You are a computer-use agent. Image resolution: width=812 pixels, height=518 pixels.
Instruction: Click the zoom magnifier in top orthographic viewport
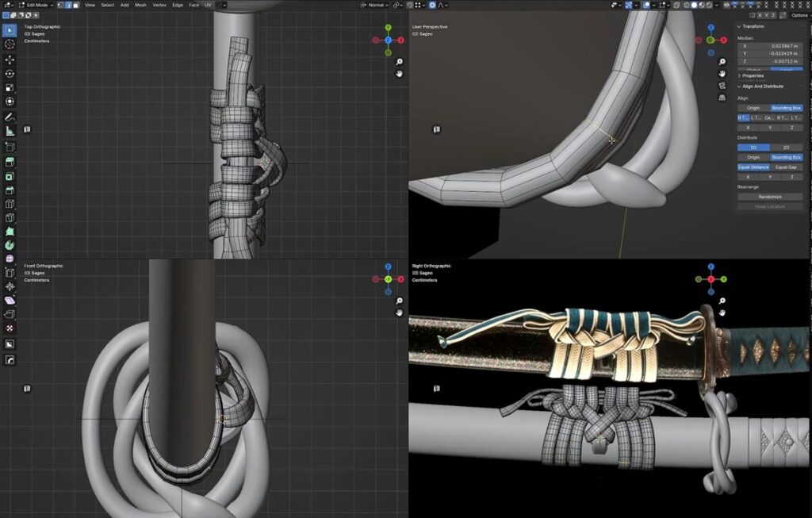399,62
